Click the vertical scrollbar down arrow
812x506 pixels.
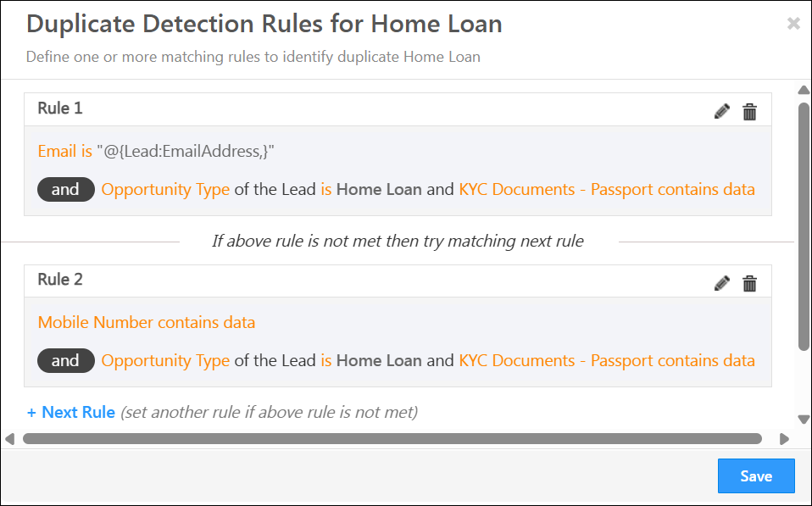click(804, 419)
